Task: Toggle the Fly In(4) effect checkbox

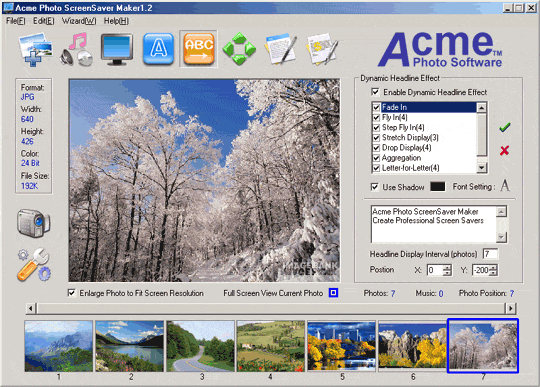Action: (376, 117)
